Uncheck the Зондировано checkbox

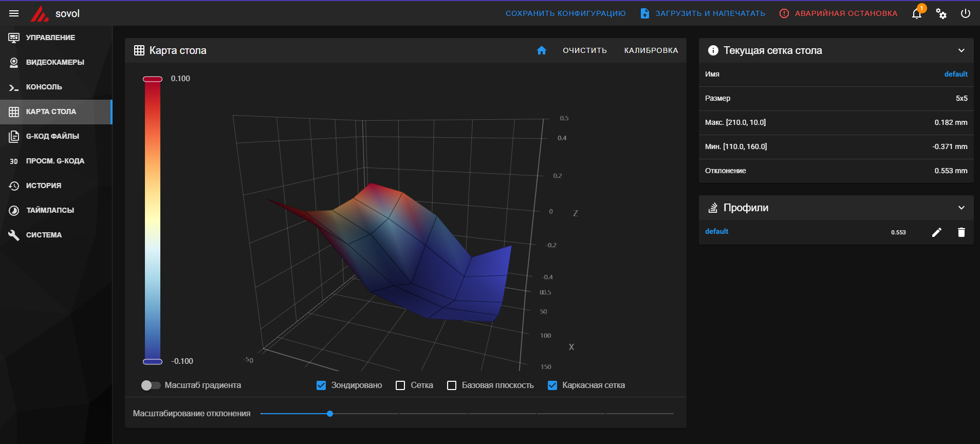coord(321,385)
